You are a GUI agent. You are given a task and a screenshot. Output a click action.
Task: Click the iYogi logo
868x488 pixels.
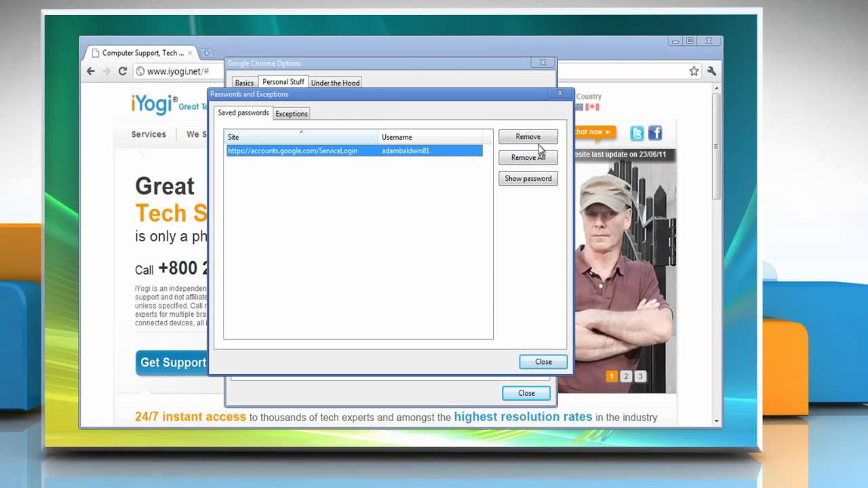[x=154, y=104]
